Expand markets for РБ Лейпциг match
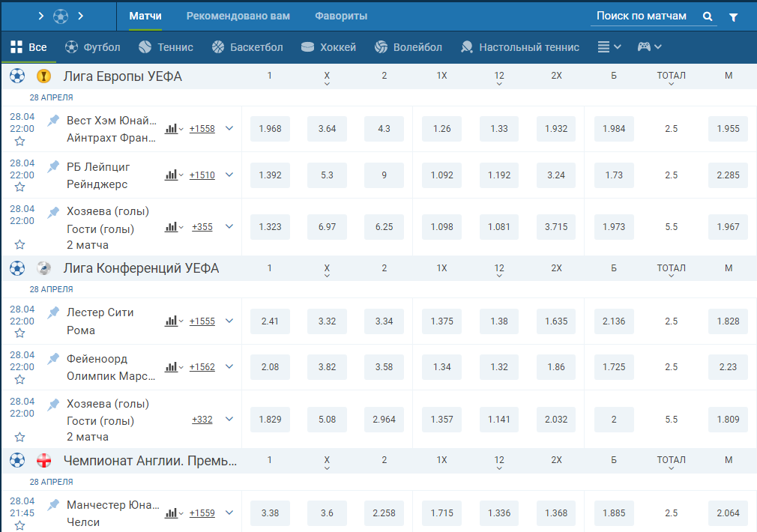 point(229,175)
